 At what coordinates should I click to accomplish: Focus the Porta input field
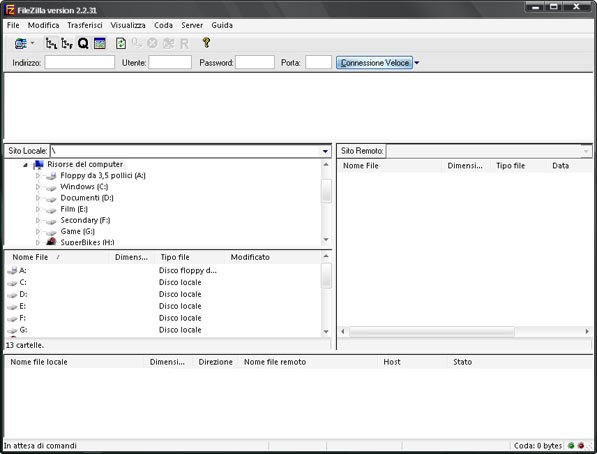(318, 62)
